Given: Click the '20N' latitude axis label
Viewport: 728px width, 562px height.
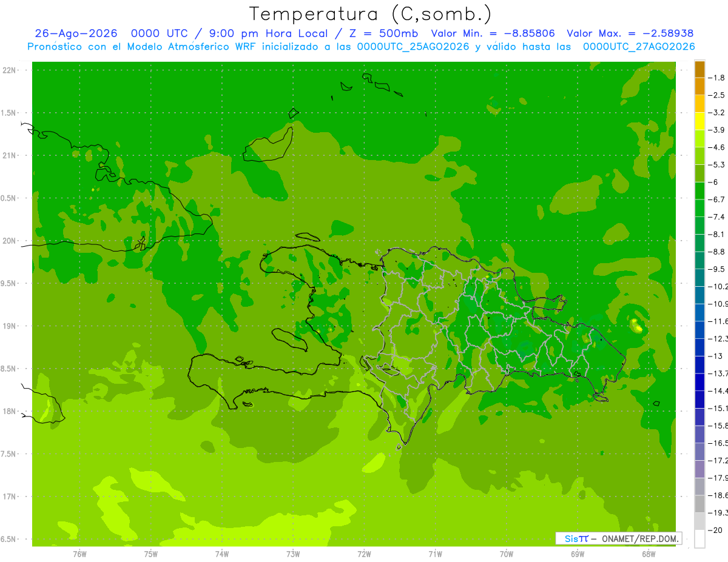Looking at the screenshot, I should pos(10,241).
